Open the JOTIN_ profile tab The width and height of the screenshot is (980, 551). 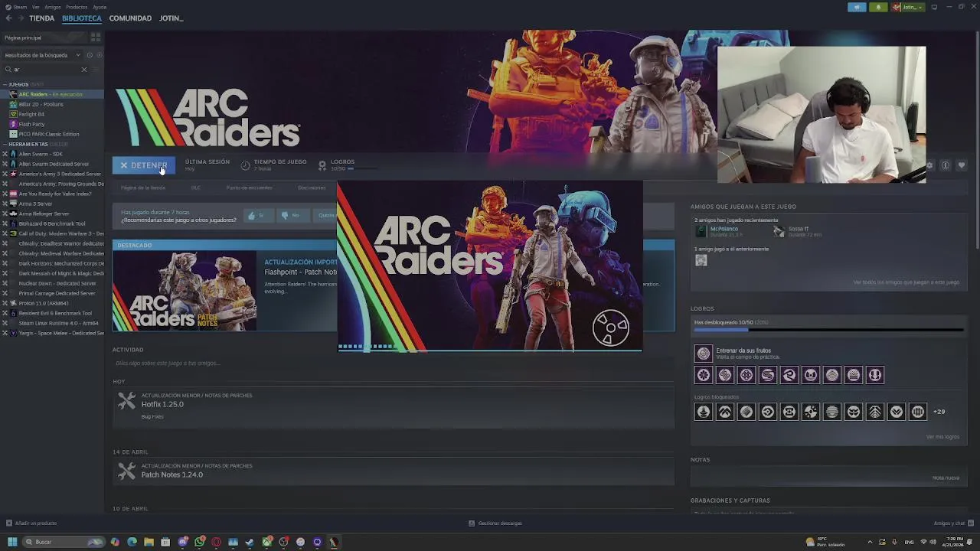(171, 18)
